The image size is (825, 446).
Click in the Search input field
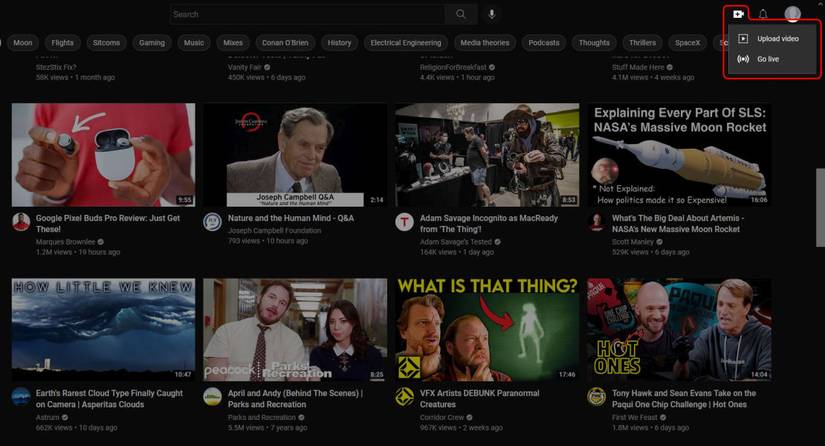point(307,14)
